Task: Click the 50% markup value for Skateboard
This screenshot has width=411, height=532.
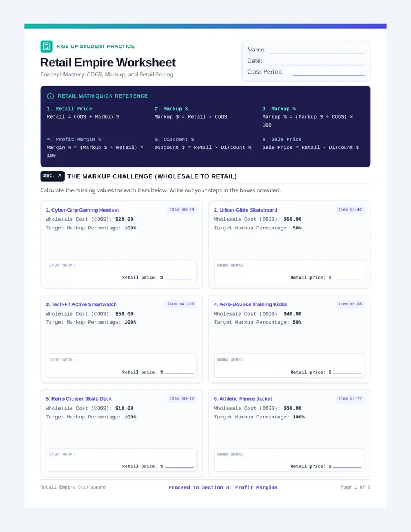Action: [x=297, y=228]
